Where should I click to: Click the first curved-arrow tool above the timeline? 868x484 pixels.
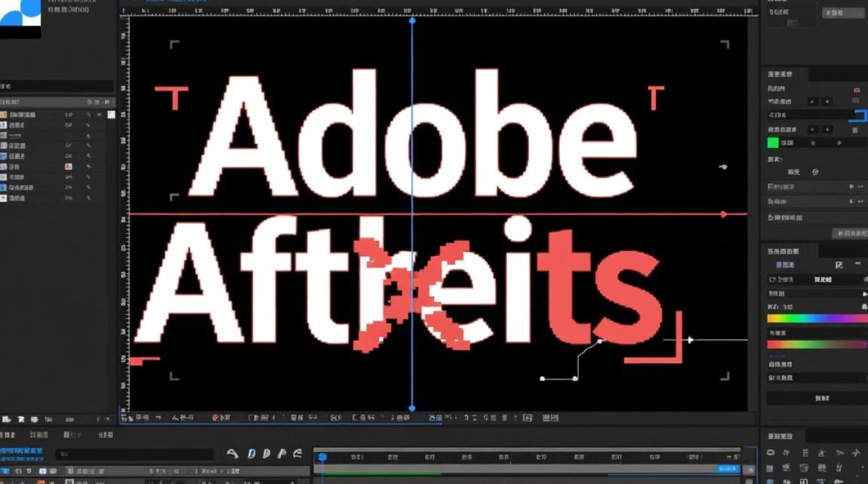point(232,454)
